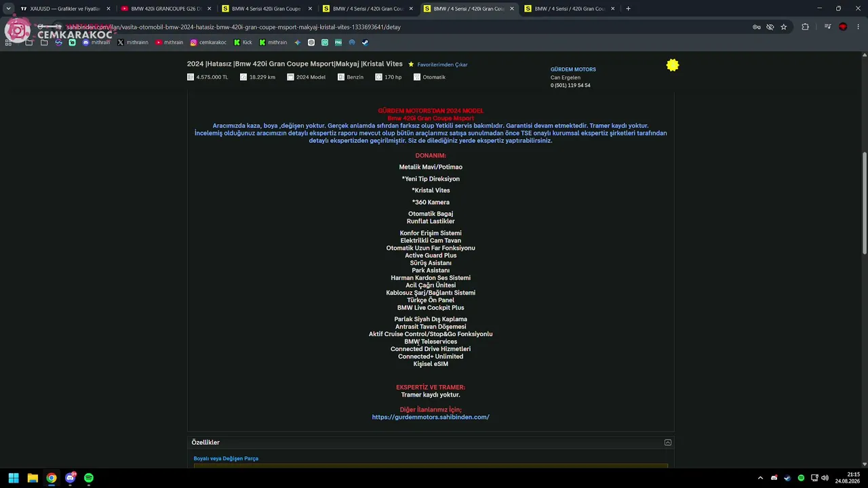Click the page vertical scrollbar thumb
868x488 pixels.
point(864,203)
